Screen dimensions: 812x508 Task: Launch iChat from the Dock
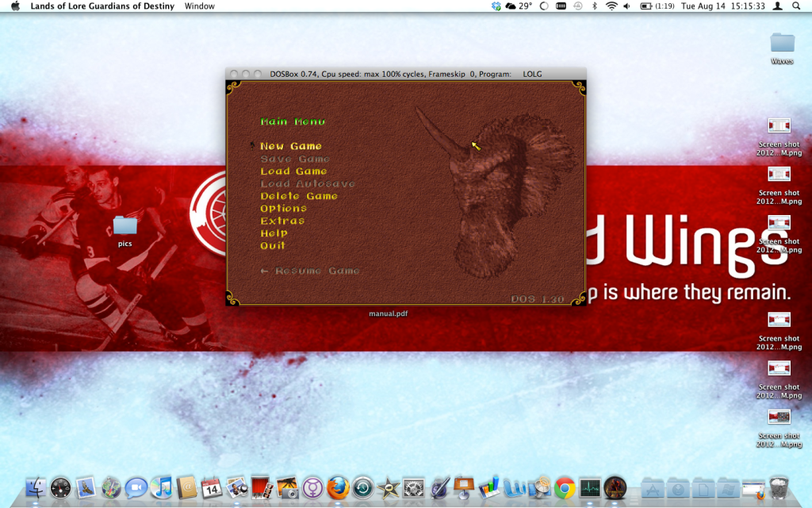[136, 488]
